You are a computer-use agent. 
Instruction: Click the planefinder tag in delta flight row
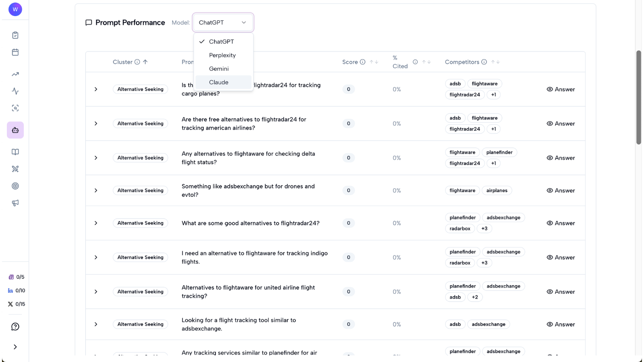tap(499, 152)
